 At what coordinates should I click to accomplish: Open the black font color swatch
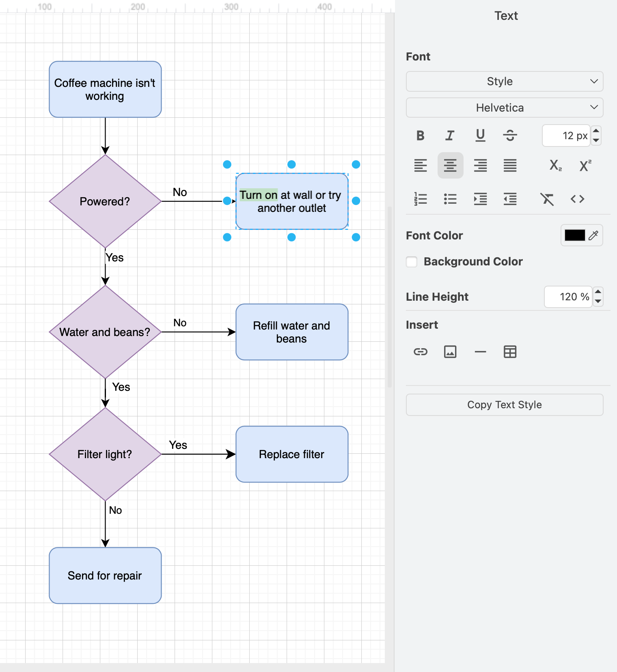pos(575,235)
